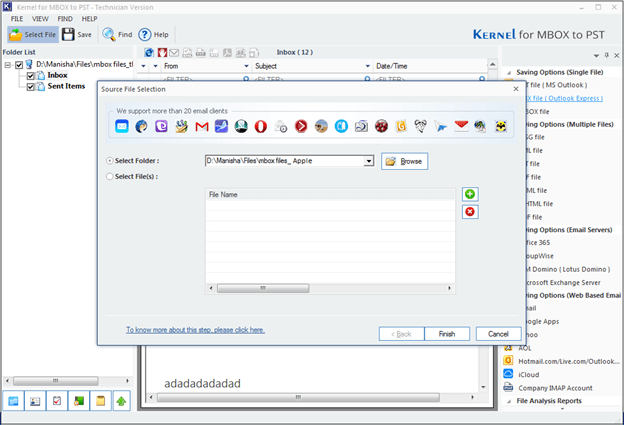Click the iCloud saving option

click(528, 374)
